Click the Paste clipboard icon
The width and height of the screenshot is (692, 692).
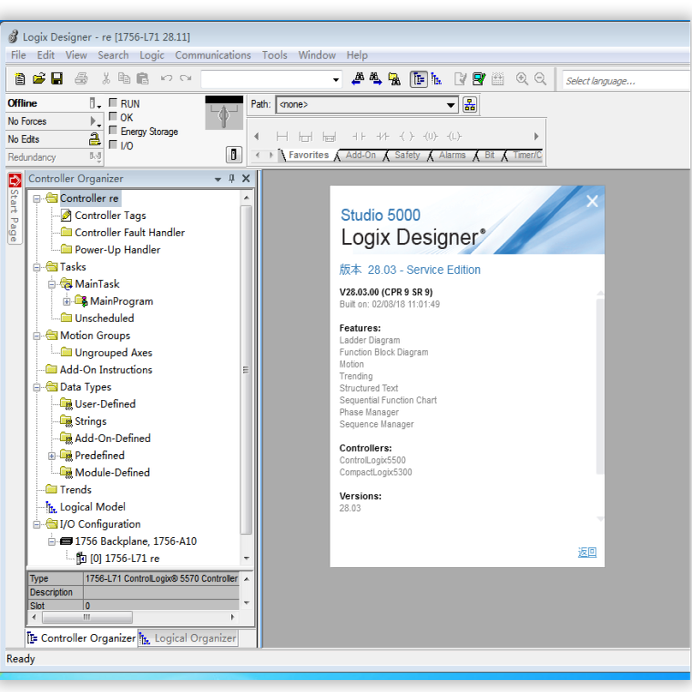coord(143,79)
